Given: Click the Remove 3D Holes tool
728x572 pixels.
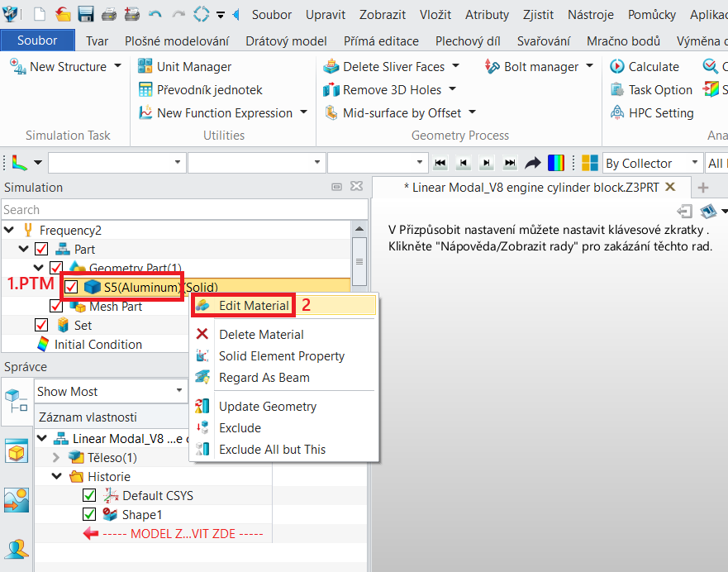Looking at the screenshot, I should pos(383,89).
